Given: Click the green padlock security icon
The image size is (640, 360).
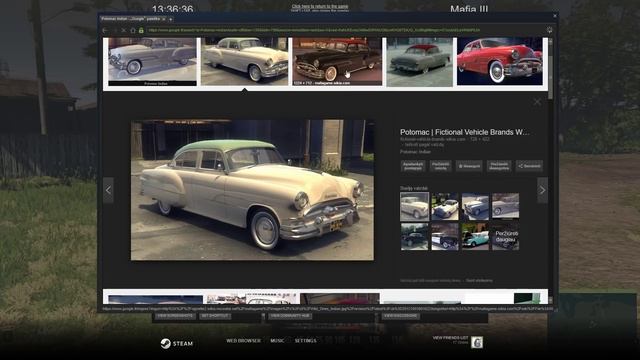Looking at the screenshot, I should tap(141, 31).
